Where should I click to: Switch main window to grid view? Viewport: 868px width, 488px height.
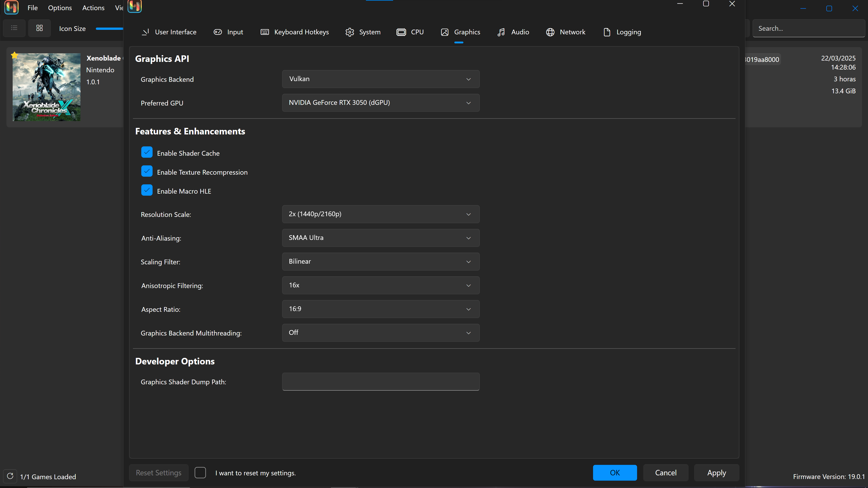click(39, 28)
